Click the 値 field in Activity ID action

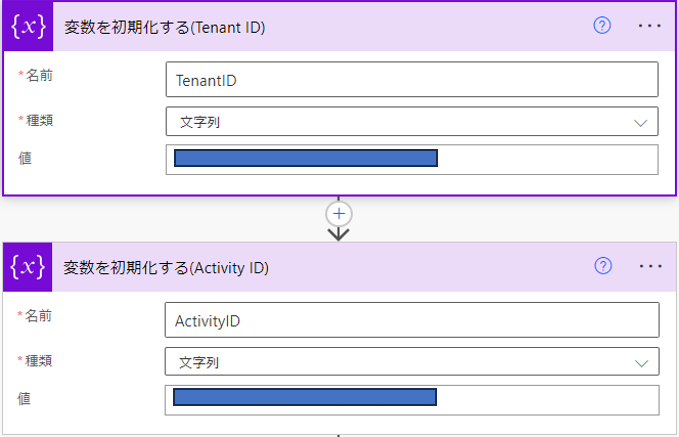tap(412, 400)
